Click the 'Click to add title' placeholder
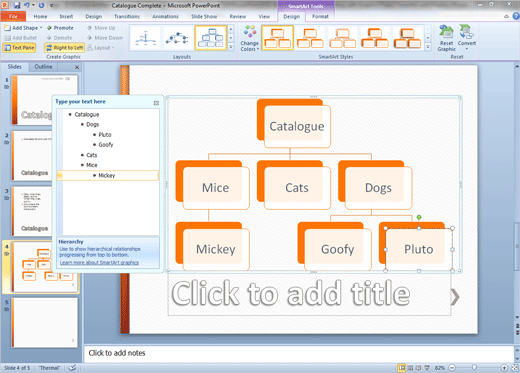This screenshot has width=520, height=373. pyautogui.click(x=309, y=294)
